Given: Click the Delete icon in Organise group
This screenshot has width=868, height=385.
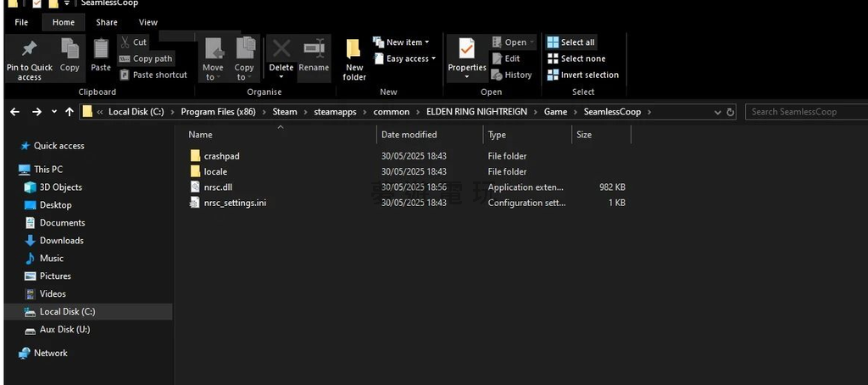Looking at the screenshot, I should [x=281, y=50].
